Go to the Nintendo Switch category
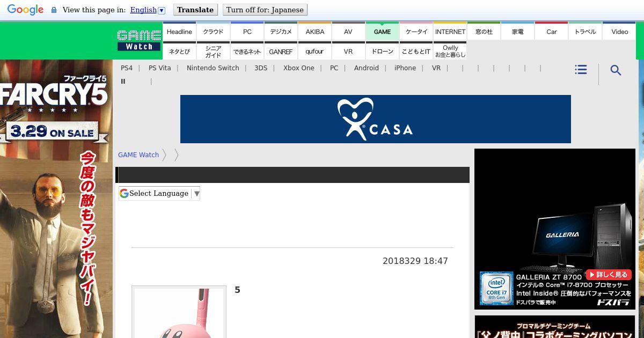 point(213,68)
